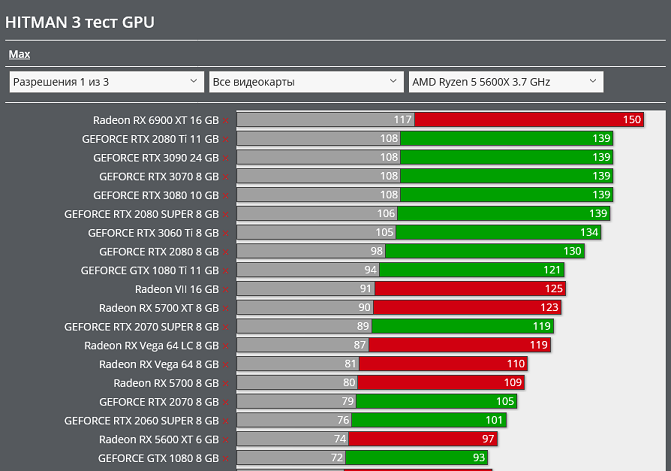Screen dimensions: 671x471
Task: Remove Radeon VII 16 GB with red X
Action: coord(226,290)
